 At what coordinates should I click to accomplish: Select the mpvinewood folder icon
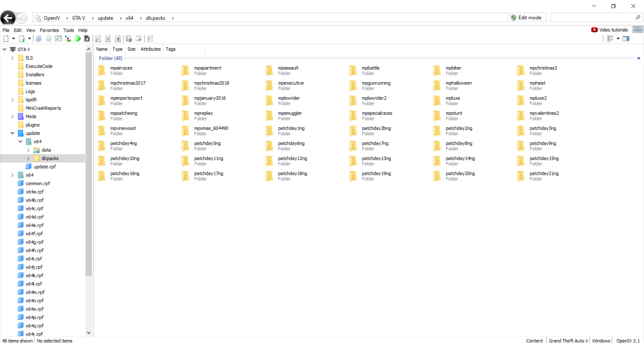click(102, 131)
